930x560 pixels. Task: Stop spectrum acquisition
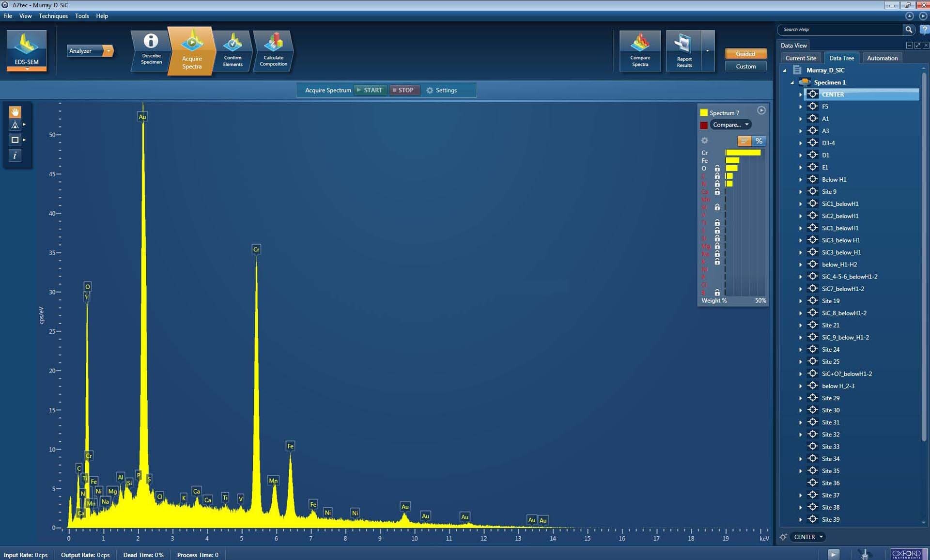tap(403, 90)
